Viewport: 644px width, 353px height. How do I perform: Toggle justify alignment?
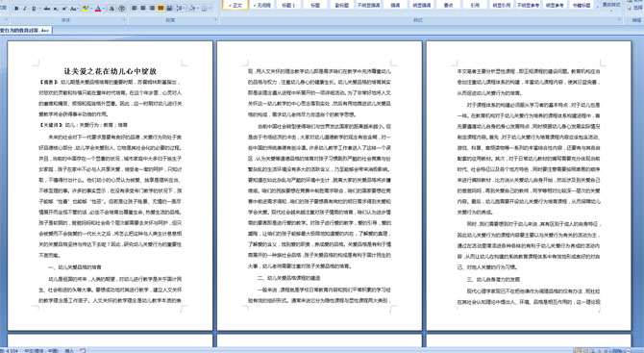pos(161,9)
